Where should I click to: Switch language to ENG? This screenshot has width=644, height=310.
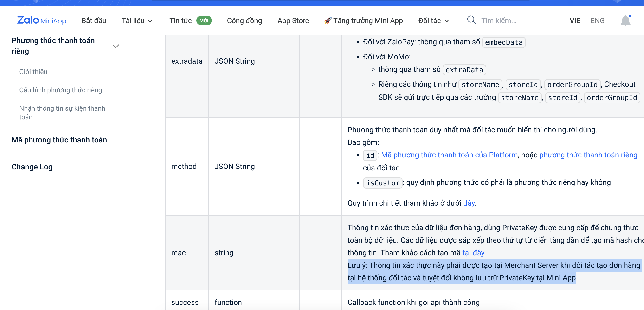(x=597, y=20)
